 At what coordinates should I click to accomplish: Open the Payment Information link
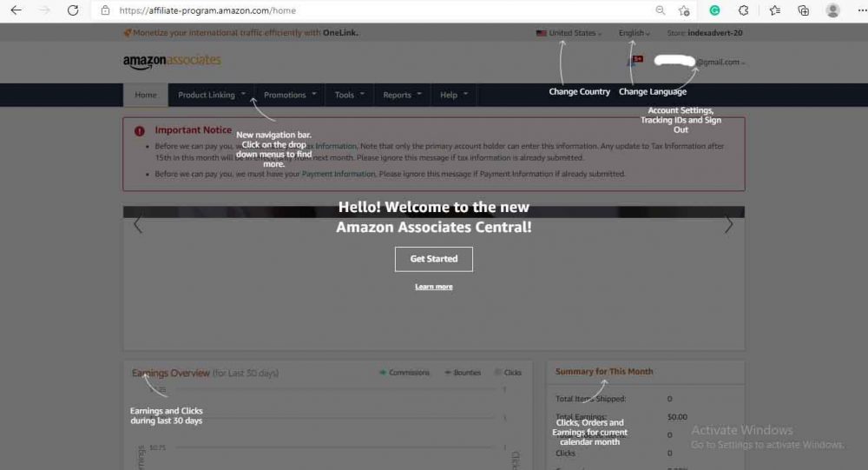pos(339,174)
